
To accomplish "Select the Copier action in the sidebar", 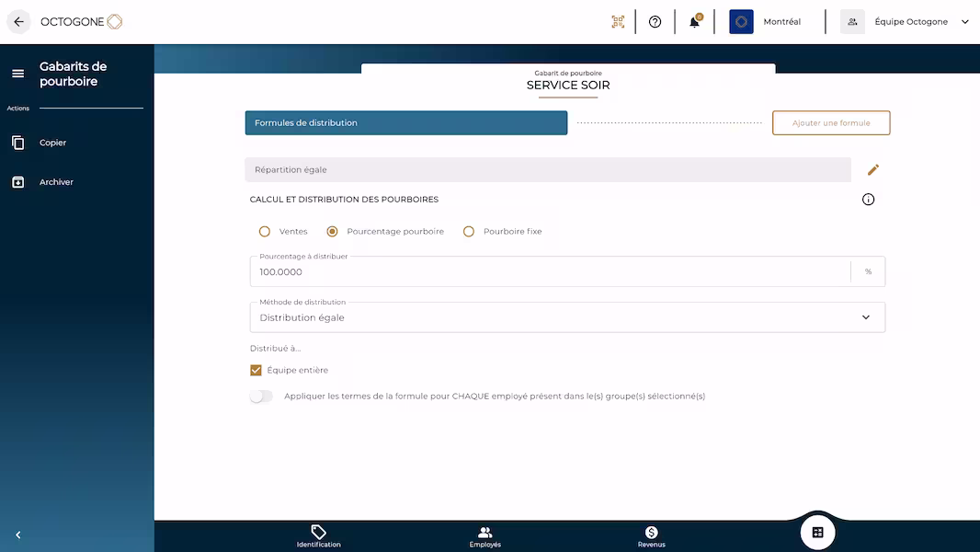I will pos(53,142).
